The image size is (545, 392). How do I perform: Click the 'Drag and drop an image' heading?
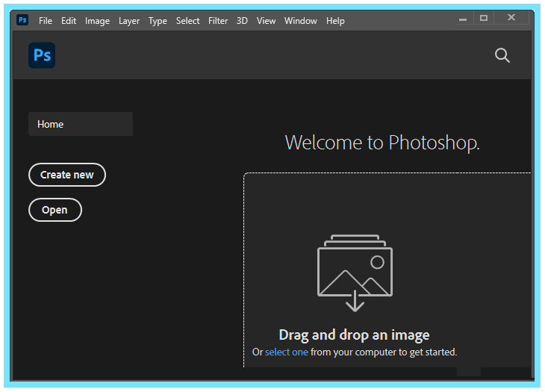[354, 335]
